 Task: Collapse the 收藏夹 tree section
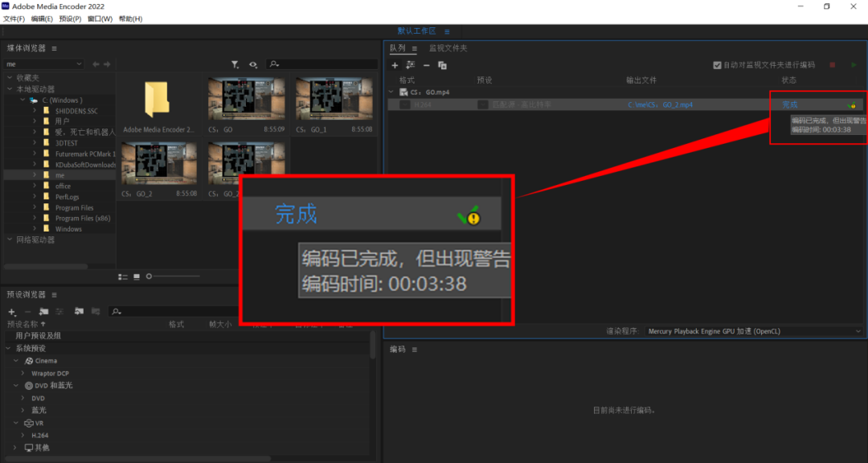[10, 78]
